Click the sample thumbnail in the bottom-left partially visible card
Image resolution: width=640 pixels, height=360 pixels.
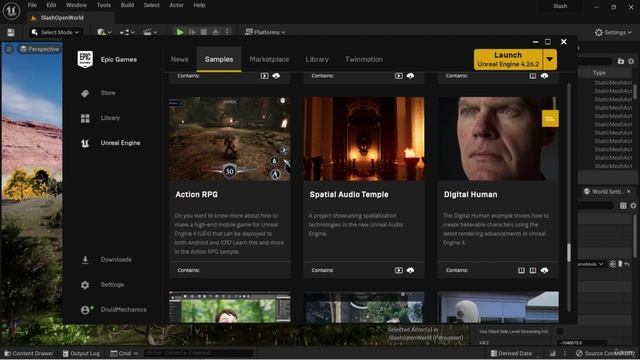click(230, 307)
